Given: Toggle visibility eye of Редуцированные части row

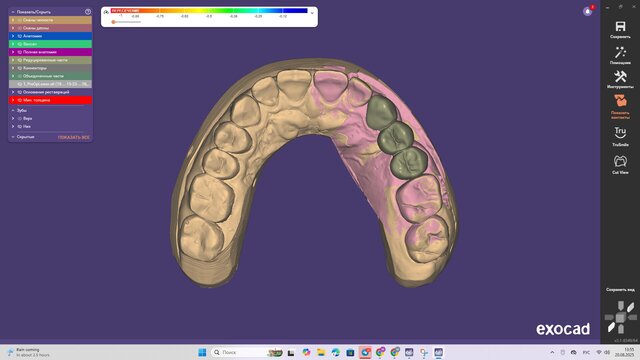Looking at the screenshot, I should [20, 60].
